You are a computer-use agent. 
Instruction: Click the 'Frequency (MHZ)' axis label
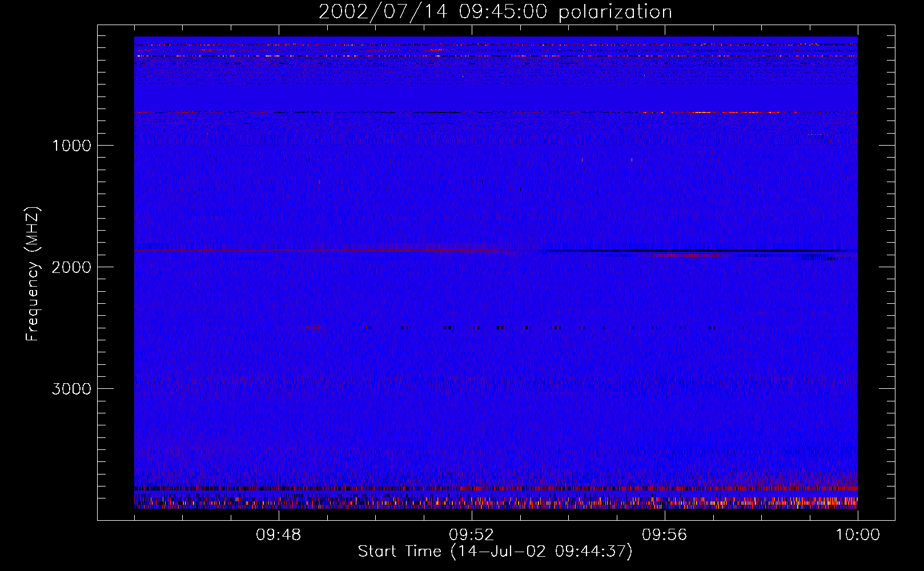[33, 274]
